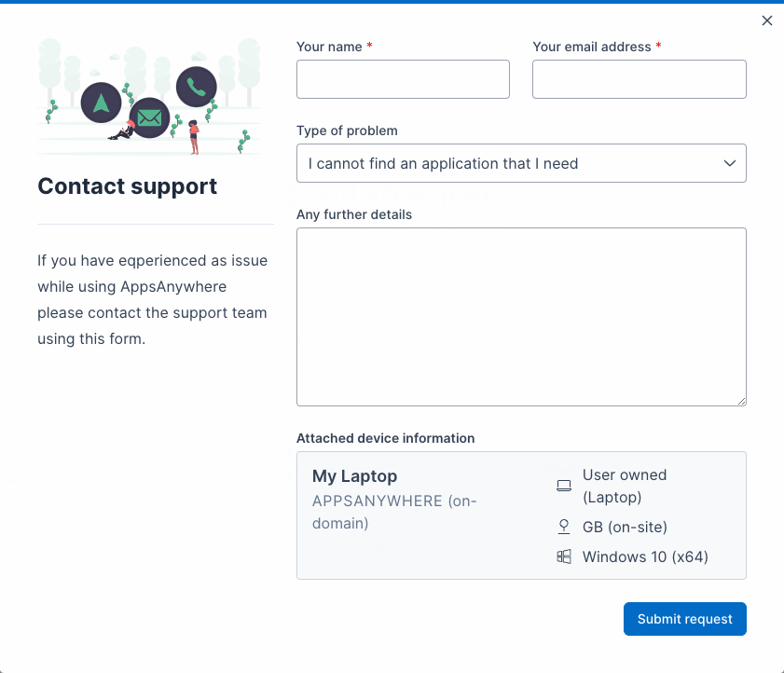Click the standing person illustration figure
Viewport: 784px width, 673px height.
coord(194,136)
